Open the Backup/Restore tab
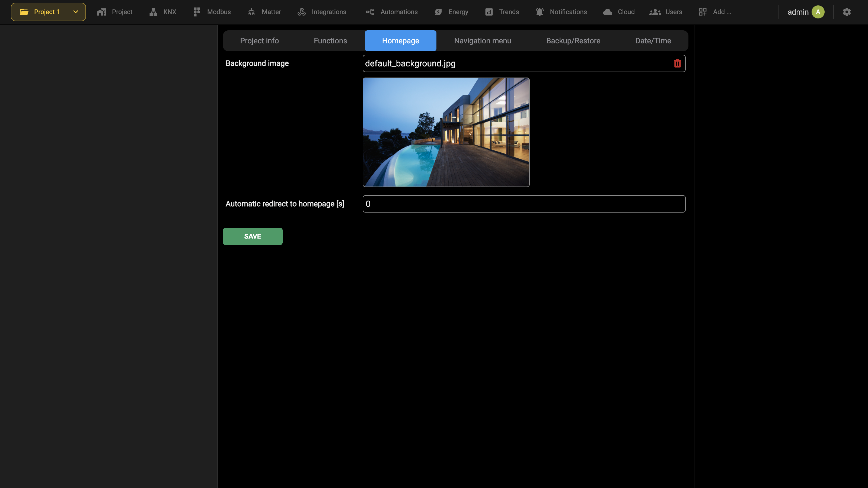 pos(573,41)
